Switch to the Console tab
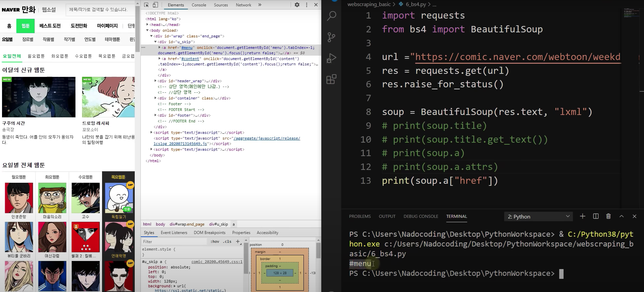The width and height of the screenshot is (644, 292). 199,5
